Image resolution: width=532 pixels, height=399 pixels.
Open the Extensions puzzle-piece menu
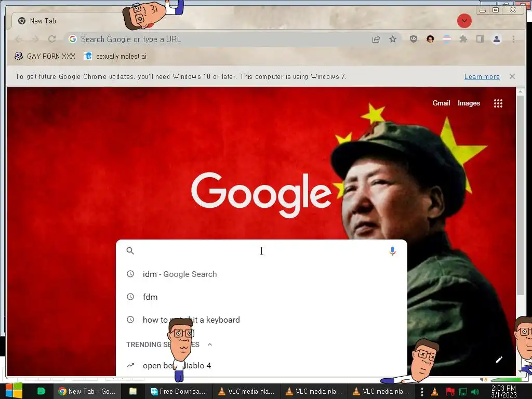pos(463,39)
